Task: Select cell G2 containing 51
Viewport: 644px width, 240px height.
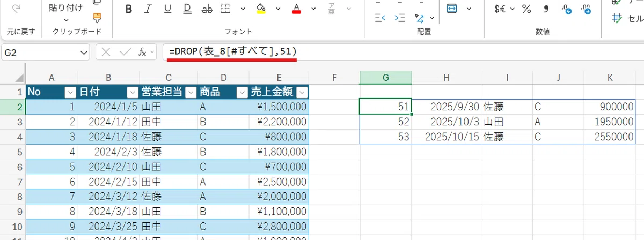Action: coord(385,107)
